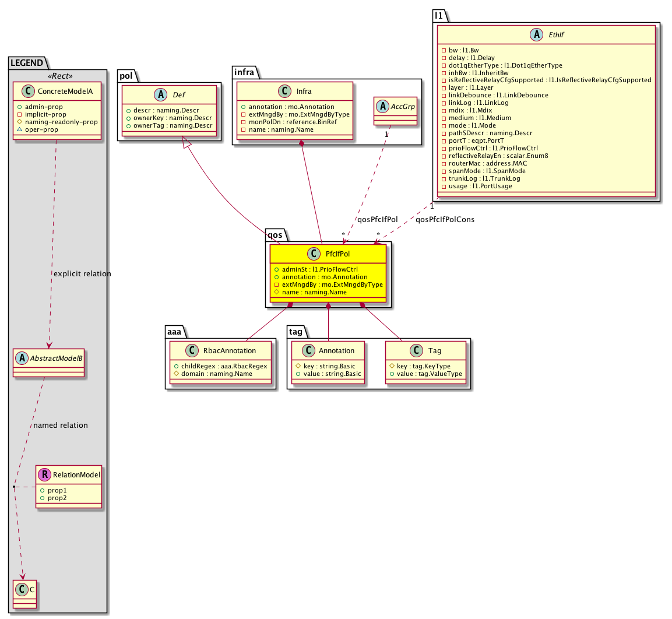Select the childRegex attribute in RbacAnnotation

tap(220, 365)
